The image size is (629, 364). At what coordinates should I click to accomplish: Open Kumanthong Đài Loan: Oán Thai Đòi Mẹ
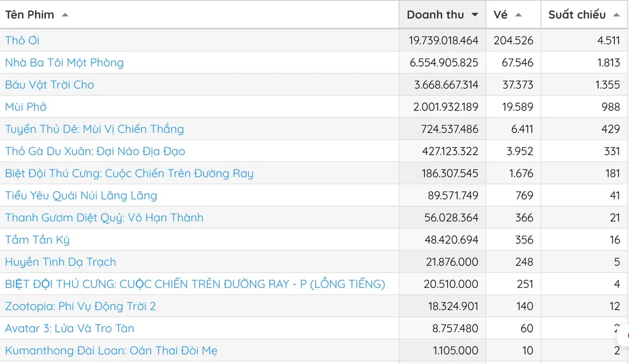(111, 350)
